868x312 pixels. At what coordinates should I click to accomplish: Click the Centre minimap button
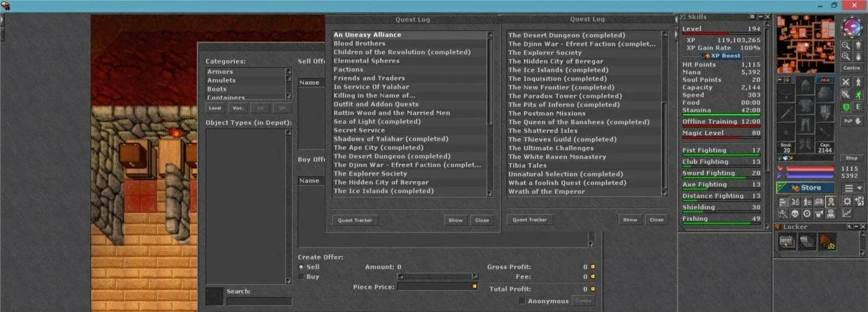(x=852, y=68)
